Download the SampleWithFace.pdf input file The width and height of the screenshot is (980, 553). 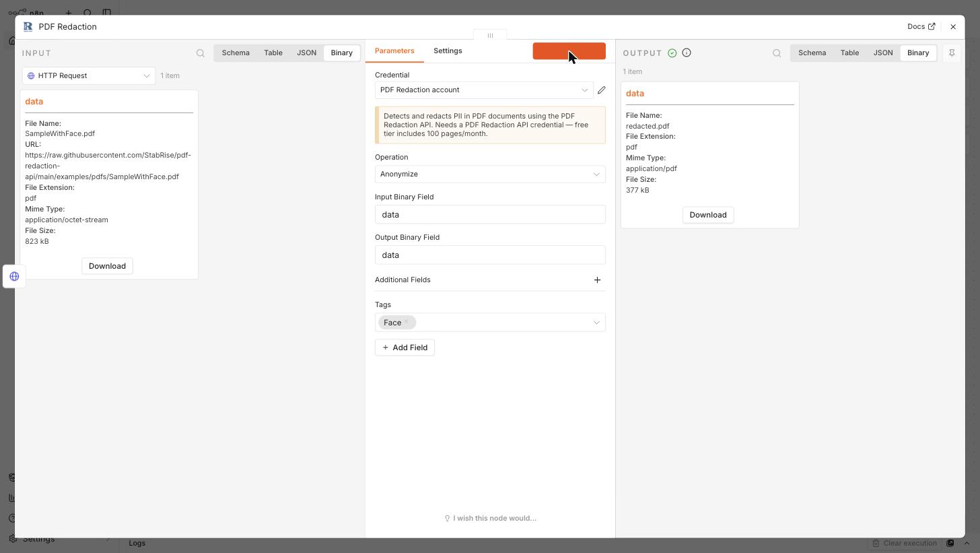click(107, 266)
